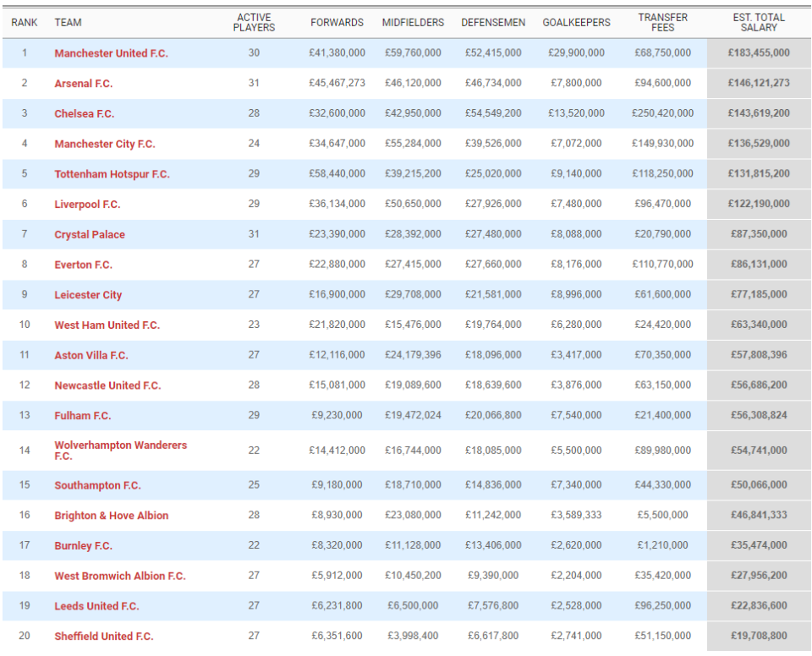Click Manchester City's total salary cell

(758, 144)
